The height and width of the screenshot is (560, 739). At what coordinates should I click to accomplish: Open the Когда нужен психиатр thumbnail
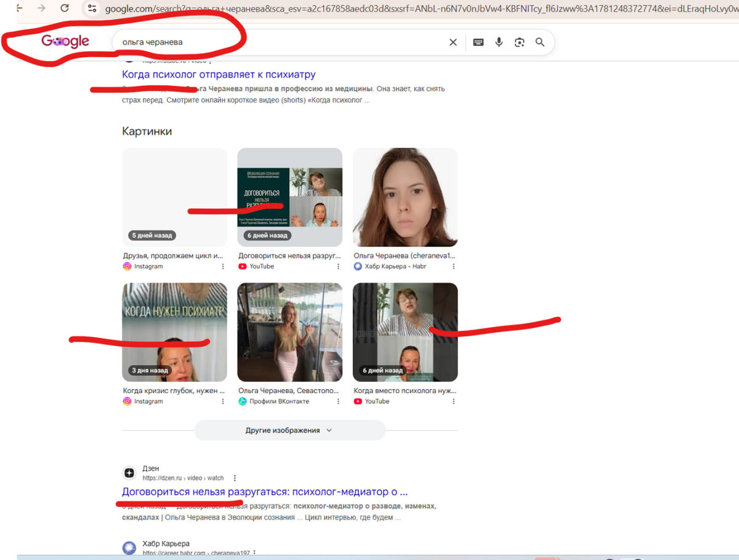point(174,332)
